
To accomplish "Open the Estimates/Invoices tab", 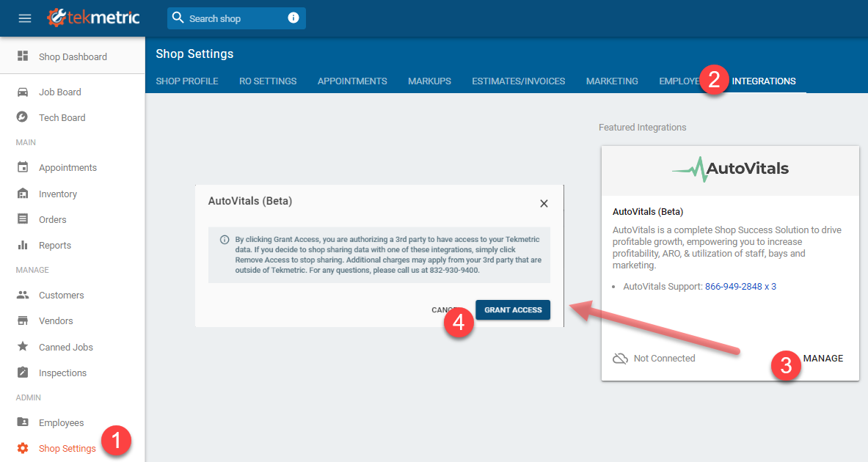I will (519, 81).
